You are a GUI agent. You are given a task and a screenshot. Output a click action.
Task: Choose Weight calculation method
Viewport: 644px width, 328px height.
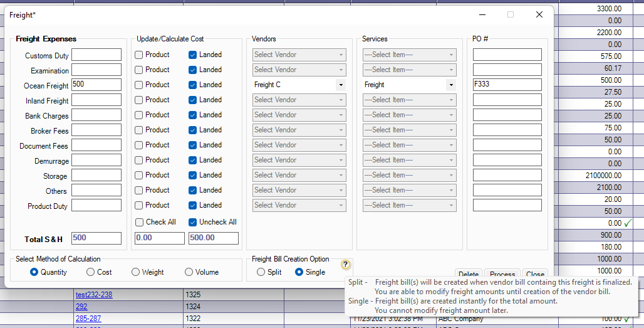point(136,272)
